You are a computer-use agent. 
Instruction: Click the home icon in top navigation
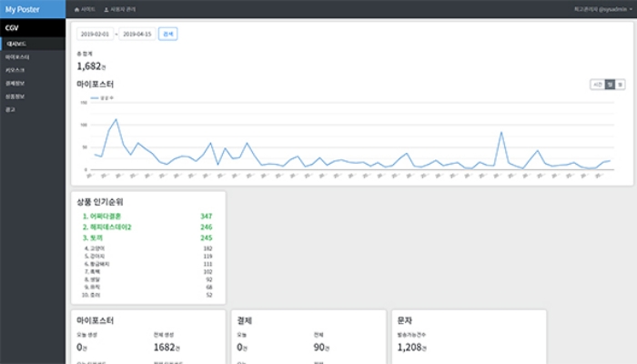coord(76,9)
